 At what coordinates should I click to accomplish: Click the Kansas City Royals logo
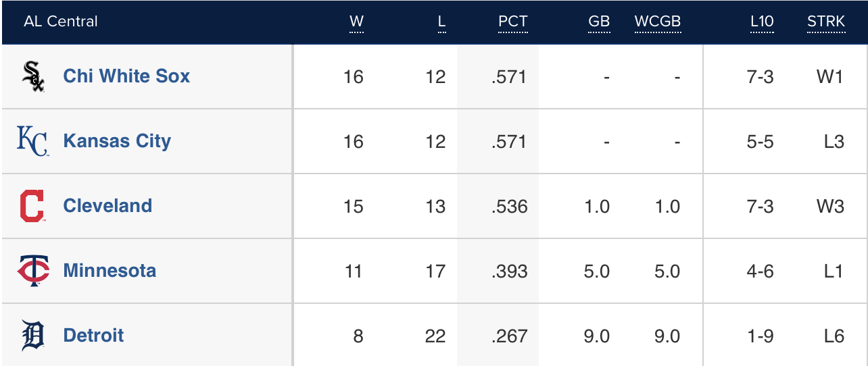tap(32, 141)
